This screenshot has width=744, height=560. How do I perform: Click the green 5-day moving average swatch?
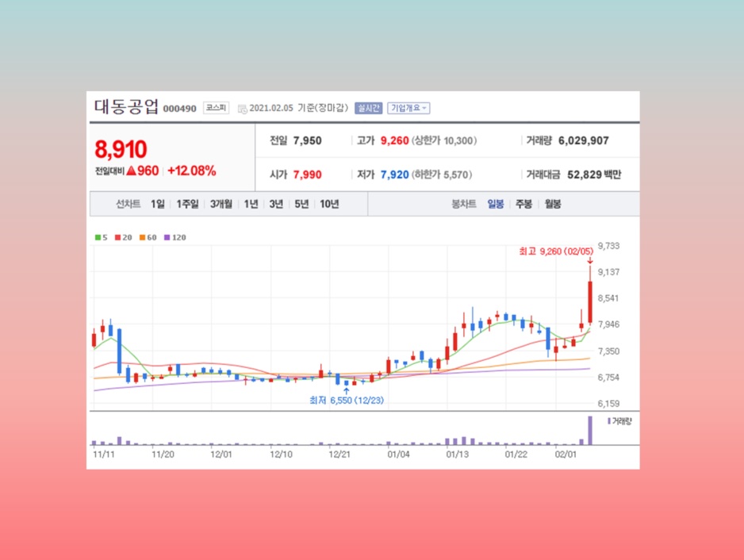point(98,237)
